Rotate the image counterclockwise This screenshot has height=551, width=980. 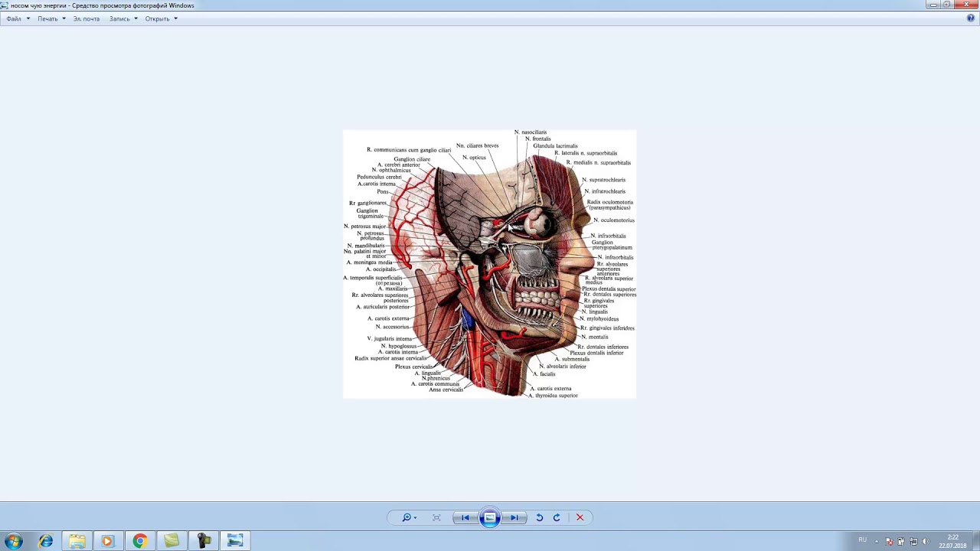(x=539, y=517)
